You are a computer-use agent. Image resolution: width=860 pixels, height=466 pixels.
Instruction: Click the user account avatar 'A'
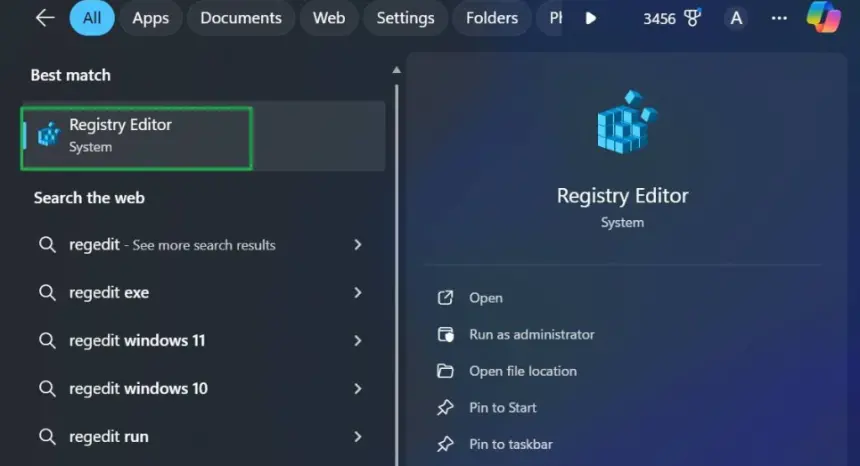point(736,18)
